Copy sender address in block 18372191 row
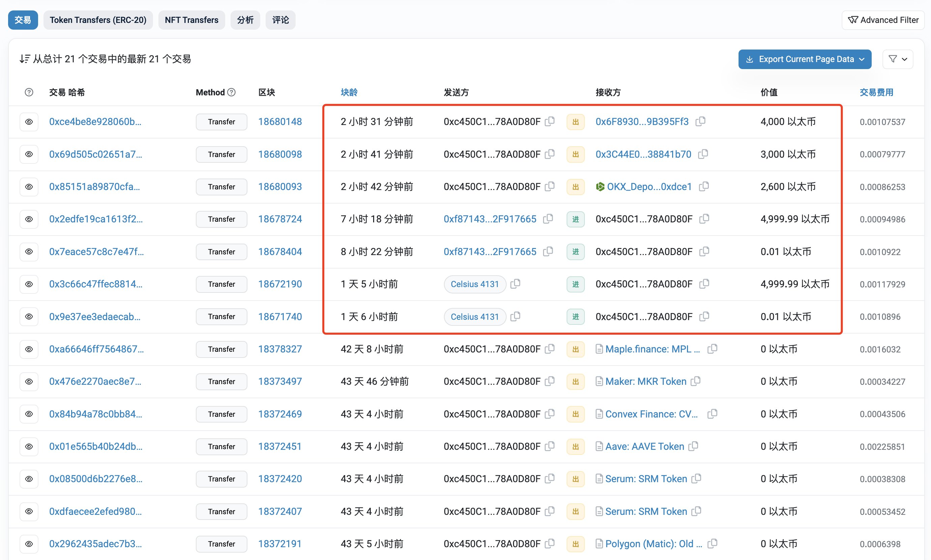 click(x=550, y=544)
